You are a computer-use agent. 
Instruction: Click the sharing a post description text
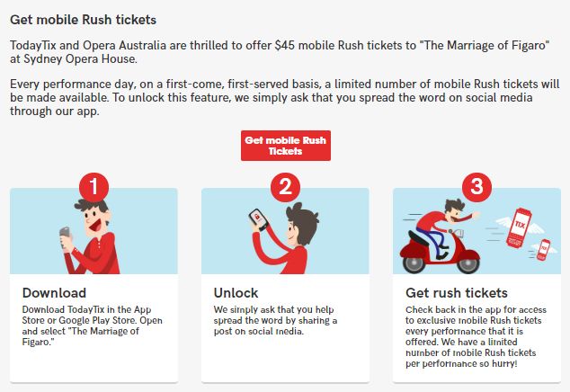click(275, 320)
